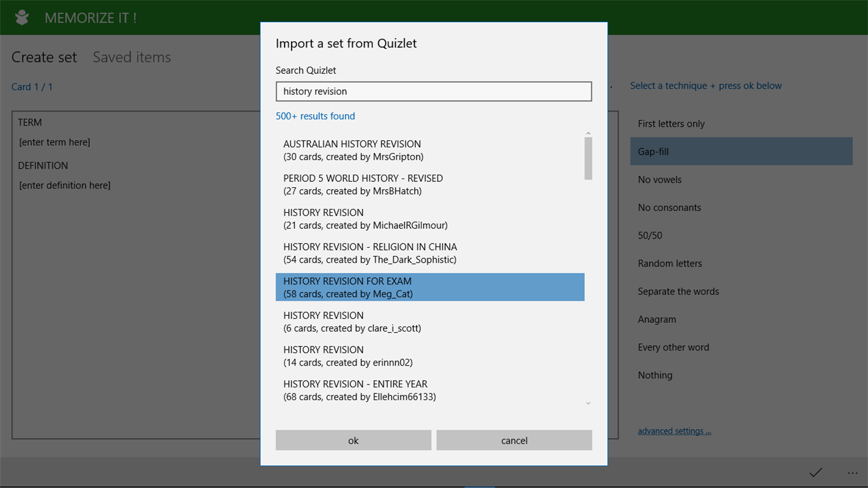Select the Australian History Revision set

pos(430,151)
